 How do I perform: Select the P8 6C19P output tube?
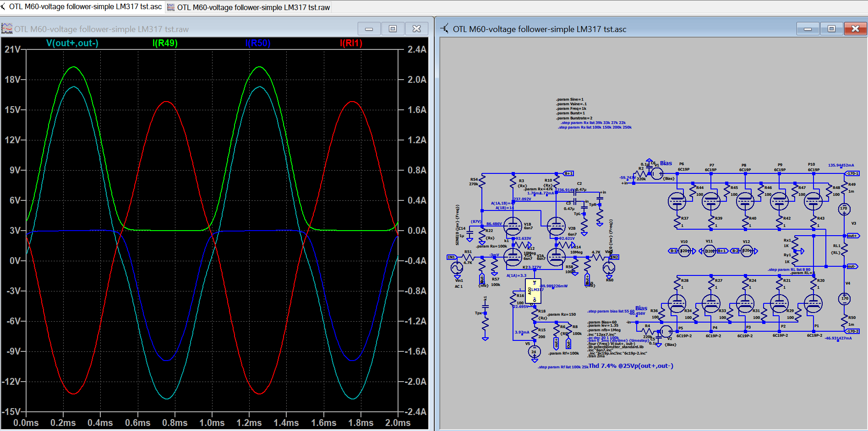(745, 201)
